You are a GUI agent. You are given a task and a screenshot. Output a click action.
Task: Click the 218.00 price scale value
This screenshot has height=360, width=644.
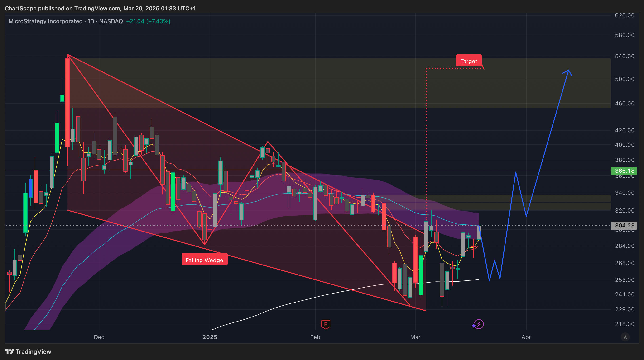pos(625,324)
